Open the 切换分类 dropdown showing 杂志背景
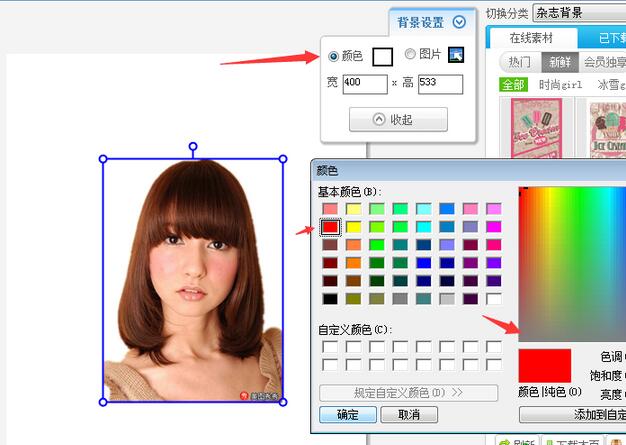Screen dimensions: 626x445 click(579, 13)
